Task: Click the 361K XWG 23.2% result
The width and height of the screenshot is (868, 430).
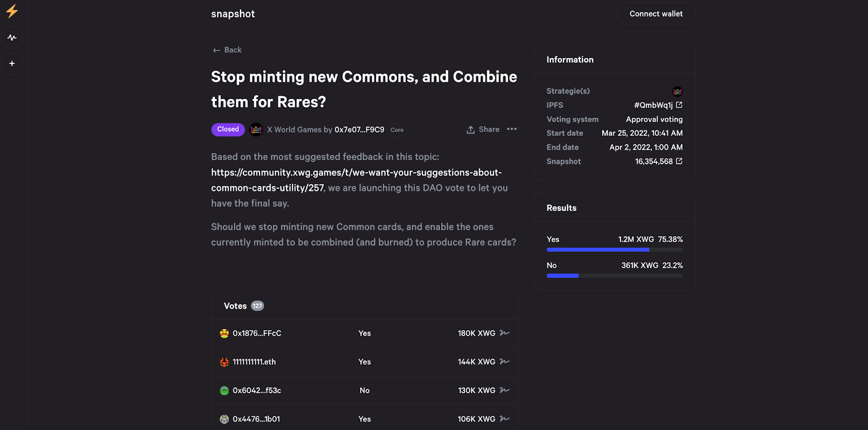Action: (x=652, y=265)
